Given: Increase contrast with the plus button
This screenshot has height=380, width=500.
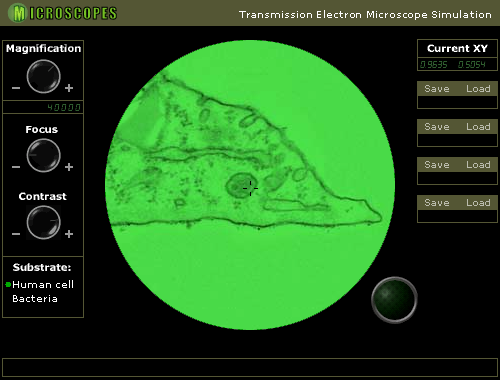Looking at the screenshot, I should point(69,234).
